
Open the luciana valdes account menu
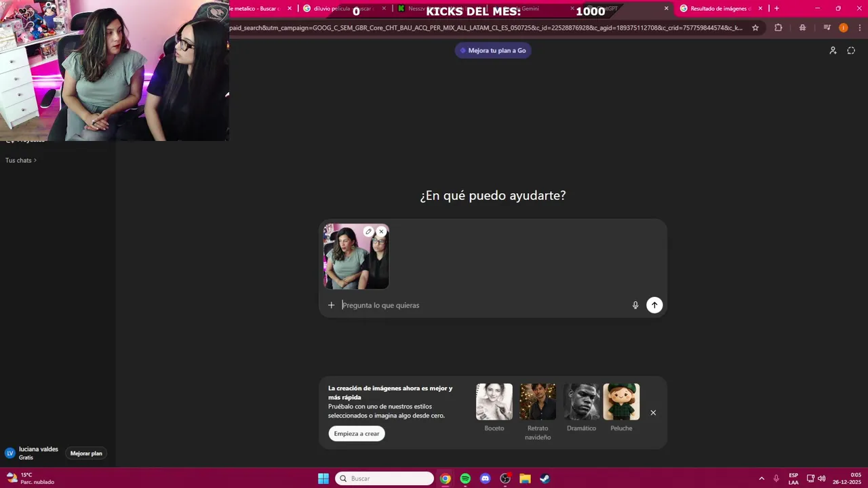[32, 453]
